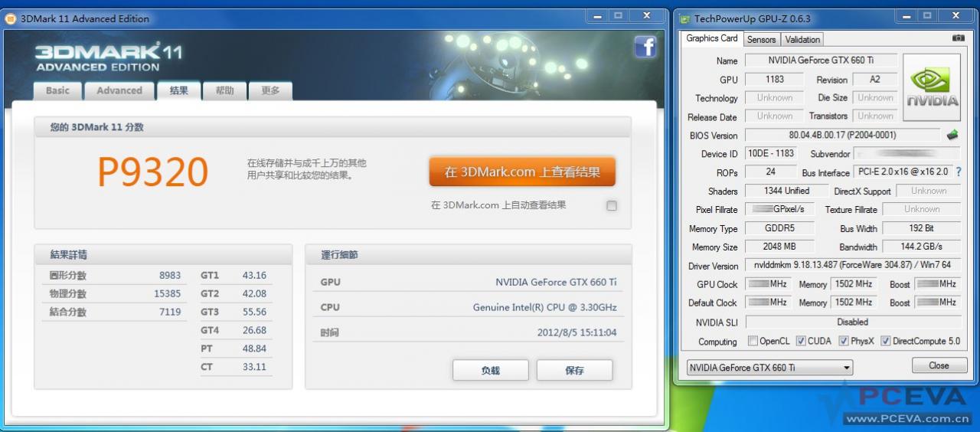Click the Default Clock Memory value 1502 MHz
This screenshot has height=432, width=980.
tap(854, 303)
